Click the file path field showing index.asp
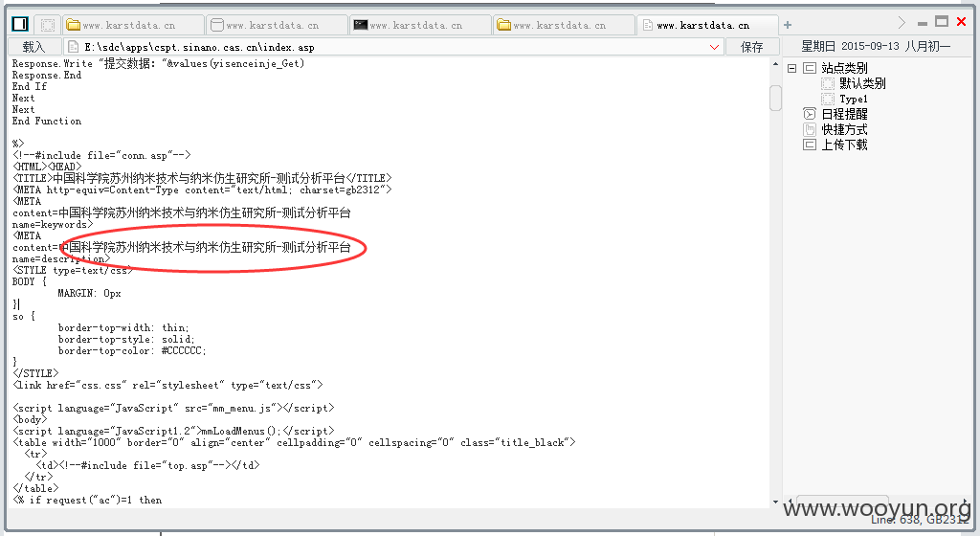Viewport: 980px width, 536px height. (393, 47)
